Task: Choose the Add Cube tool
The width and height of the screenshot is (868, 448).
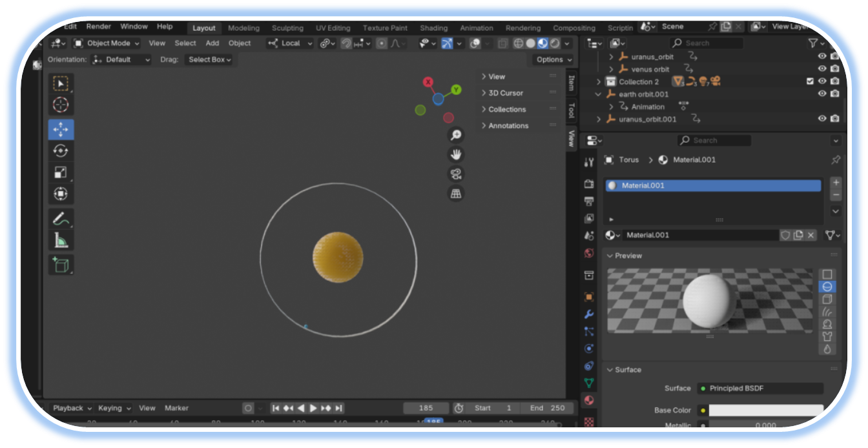Action: tap(61, 265)
